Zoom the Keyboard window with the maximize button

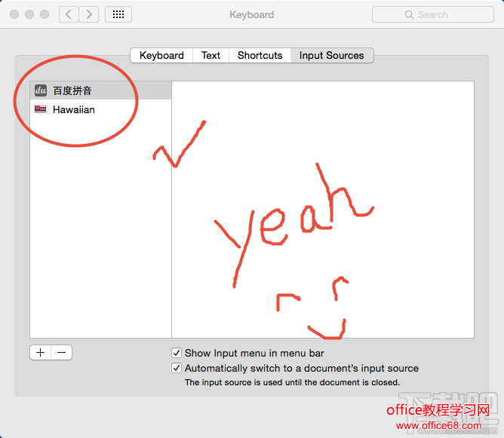click(x=45, y=14)
